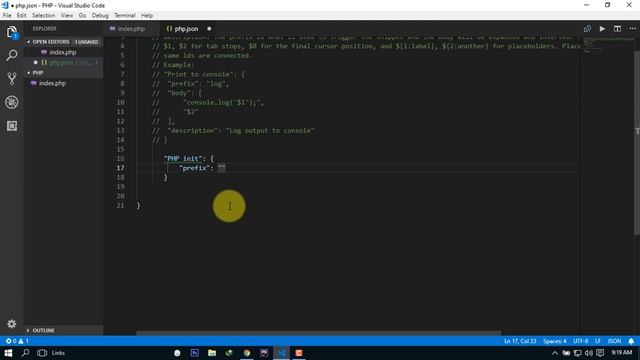Open the Terminal menu
This screenshot has height=360, width=640.
[124, 16]
